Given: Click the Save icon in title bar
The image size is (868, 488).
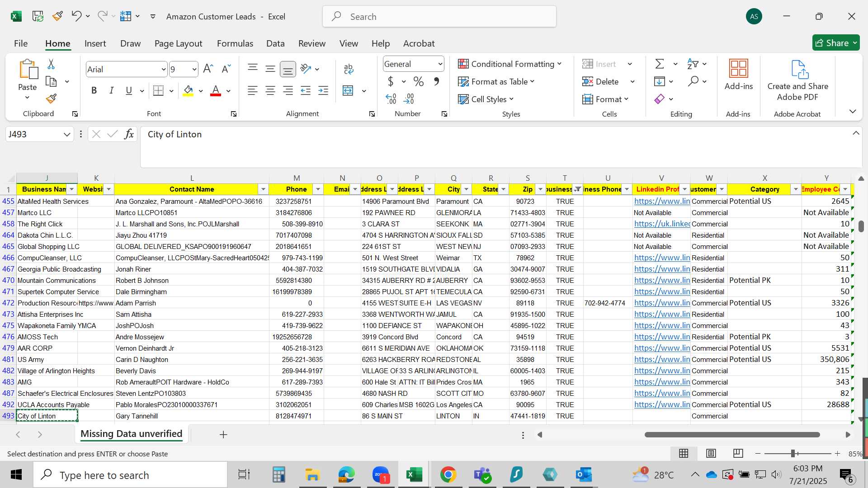Looking at the screenshot, I should click(38, 16).
